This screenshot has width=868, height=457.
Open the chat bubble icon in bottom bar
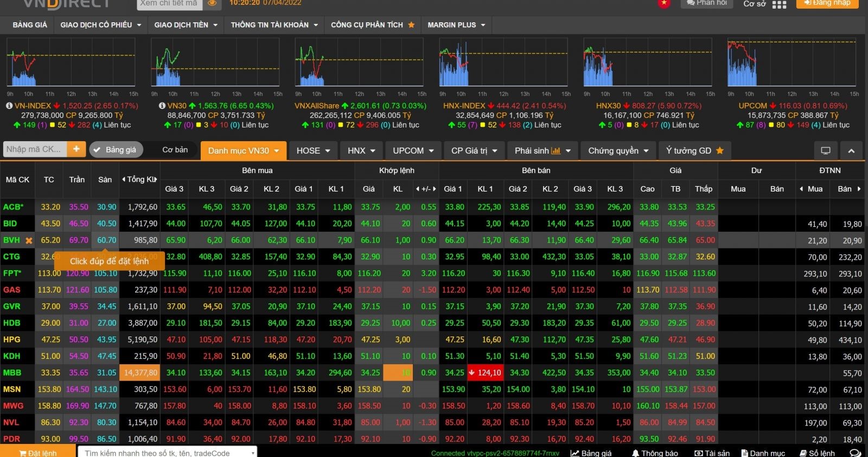coord(855,453)
